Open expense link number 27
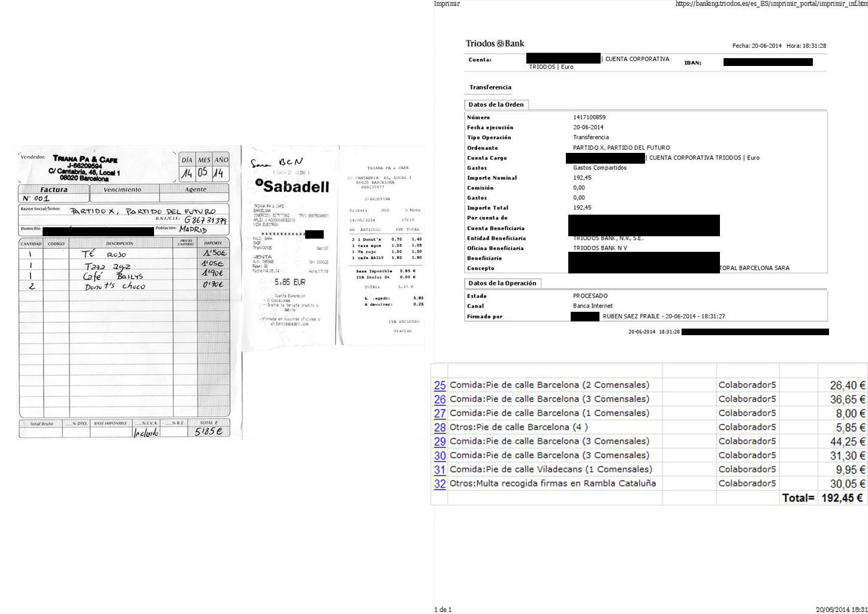Screen dimensions: 868x614 (440, 413)
